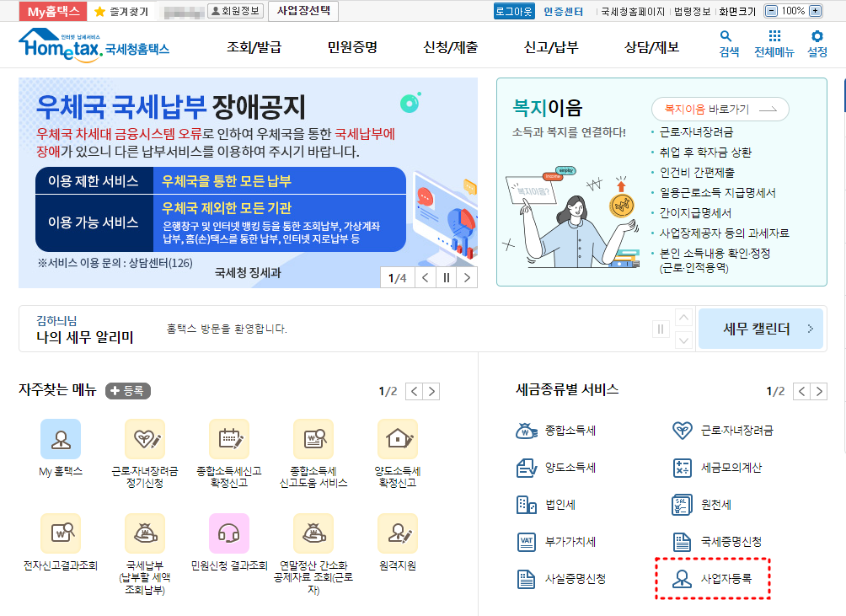This screenshot has height=616, width=846.
Task: Advance to the next promotional banner slide
Action: (466, 277)
